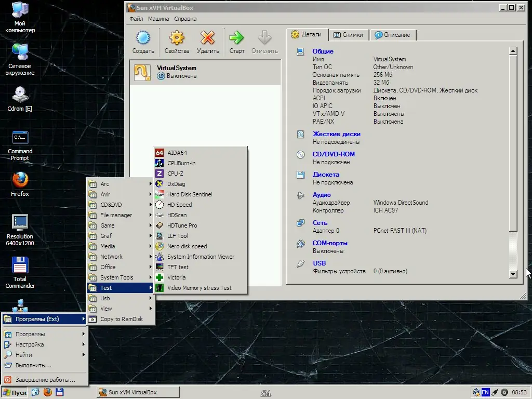Launch Victoria disk test tool
532x399 pixels.
click(176, 277)
